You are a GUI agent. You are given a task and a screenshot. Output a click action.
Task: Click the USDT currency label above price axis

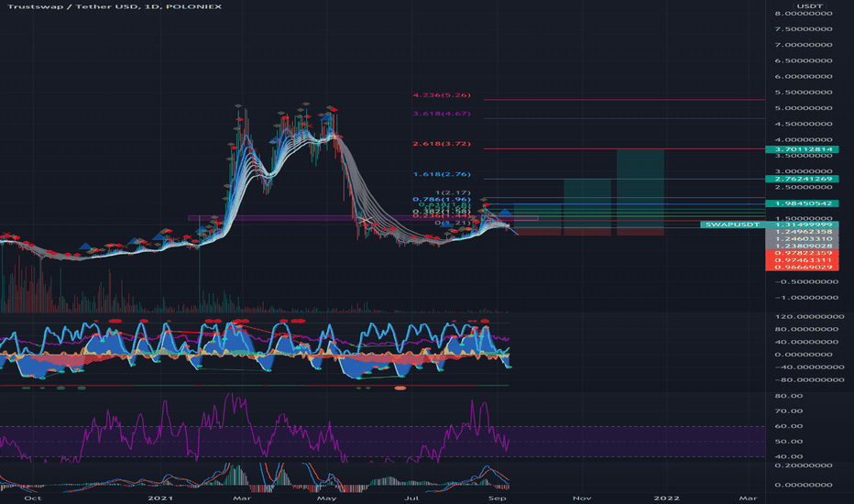[x=809, y=6]
